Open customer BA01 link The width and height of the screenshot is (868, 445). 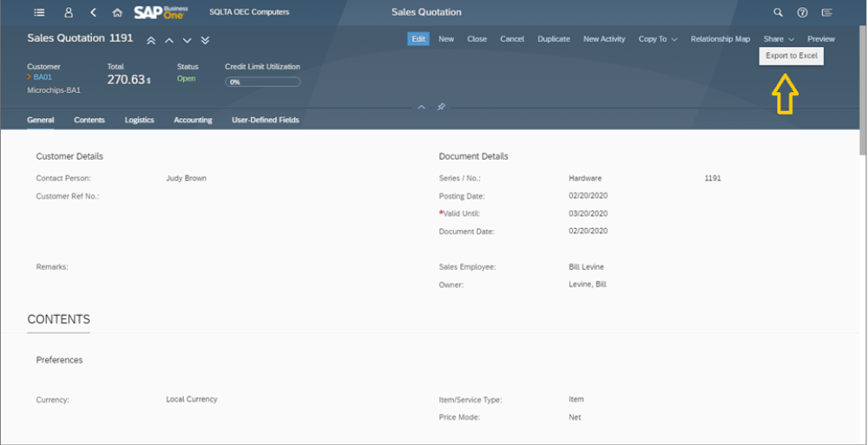point(42,77)
